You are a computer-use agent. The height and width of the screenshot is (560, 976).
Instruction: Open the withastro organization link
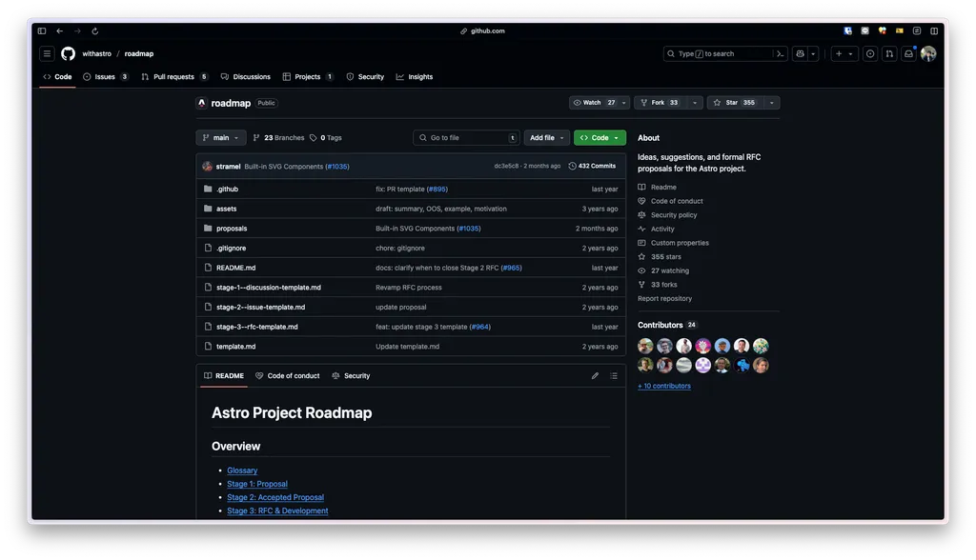point(96,53)
